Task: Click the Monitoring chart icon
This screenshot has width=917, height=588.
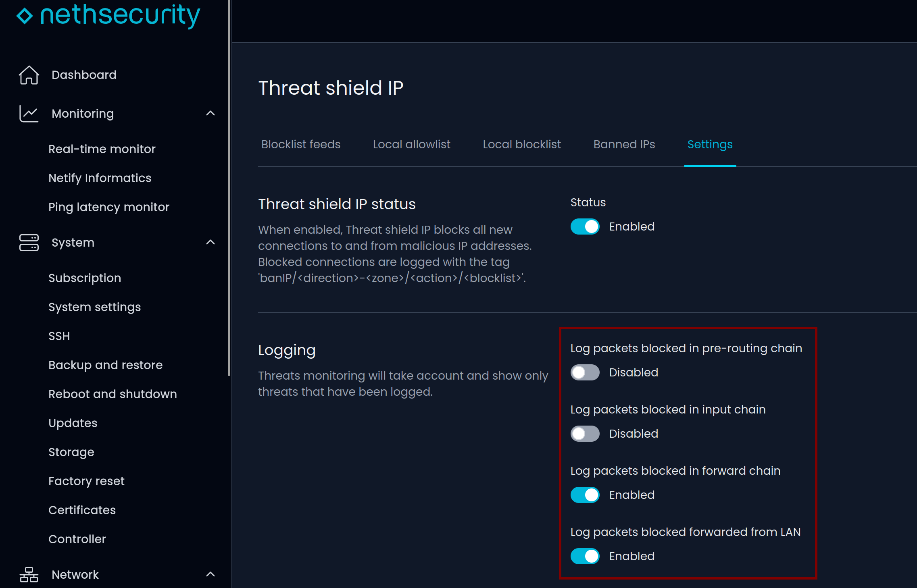Action: point(29,114)
